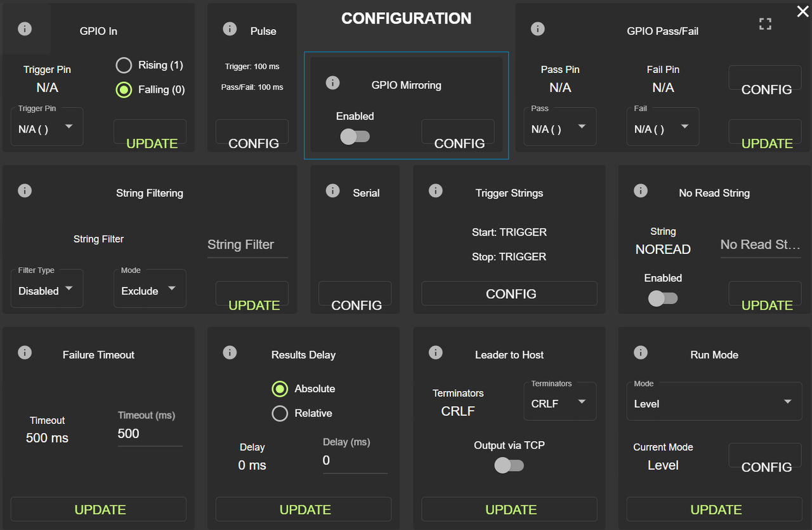Focus the String Filter input field
This screenshot has height=530, width=812.
coord(247,244)
